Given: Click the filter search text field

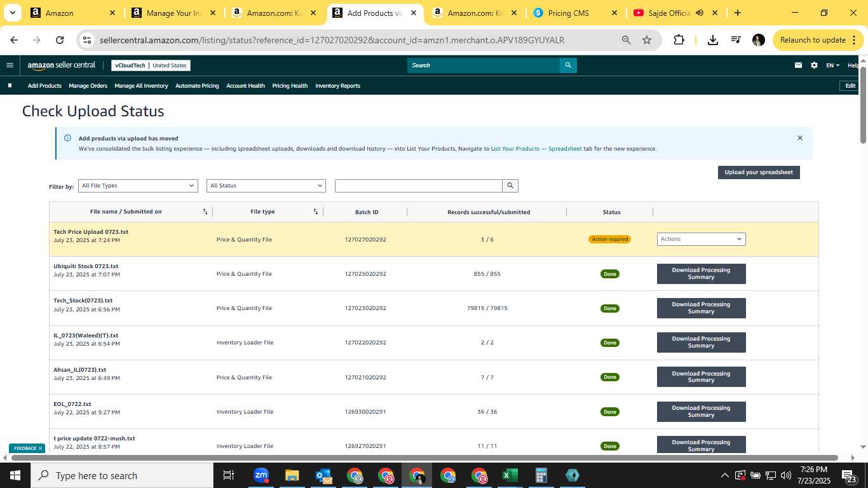Looking at the screenshot, I should point(418,186).
